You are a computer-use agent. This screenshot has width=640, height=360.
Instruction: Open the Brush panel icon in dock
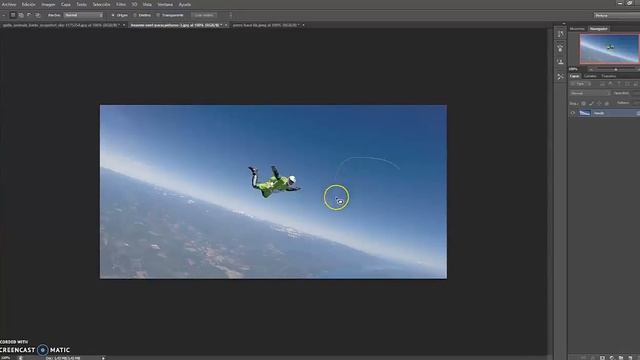(x=560, y=35)
